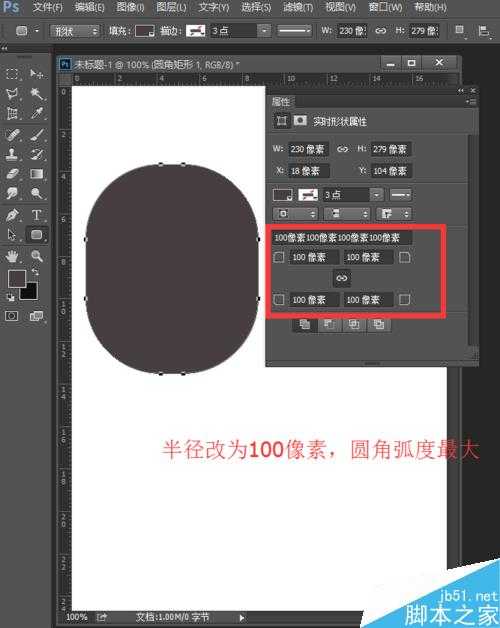The image size is (500, 628).
Task: Select the Lasso tool
Action: 12,94
